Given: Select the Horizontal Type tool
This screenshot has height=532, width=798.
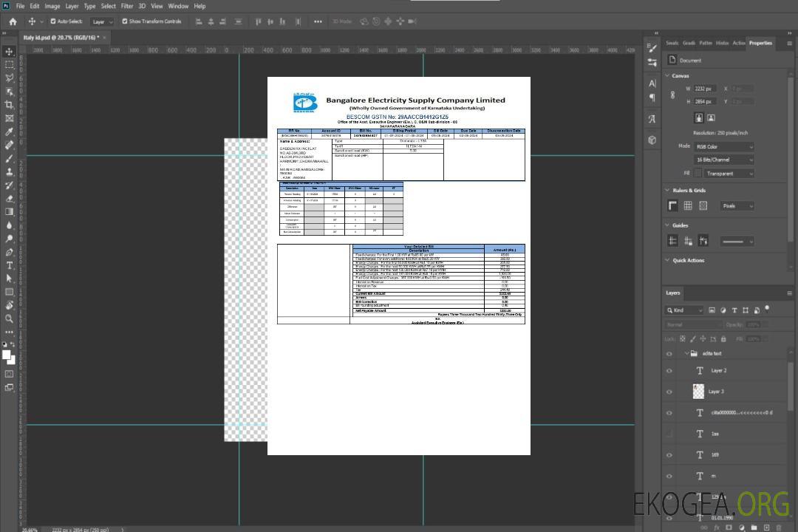Looking at the screenshot, I should [9, 265].
